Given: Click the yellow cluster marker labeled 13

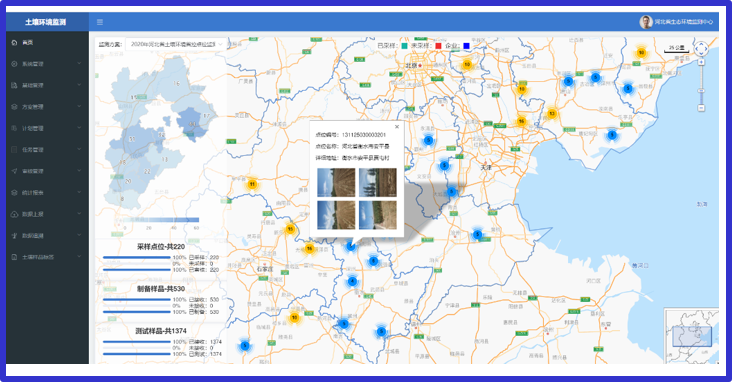Looking at the screenshot, I should click(x=552, y=113).
